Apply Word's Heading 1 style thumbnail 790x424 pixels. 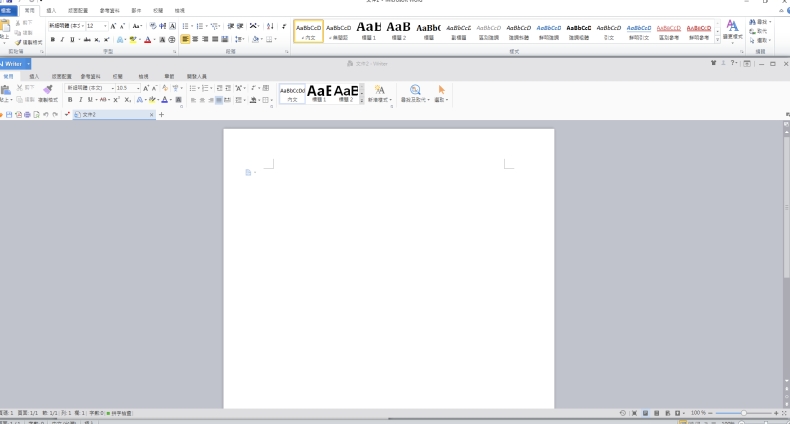[x=369, y=31]
